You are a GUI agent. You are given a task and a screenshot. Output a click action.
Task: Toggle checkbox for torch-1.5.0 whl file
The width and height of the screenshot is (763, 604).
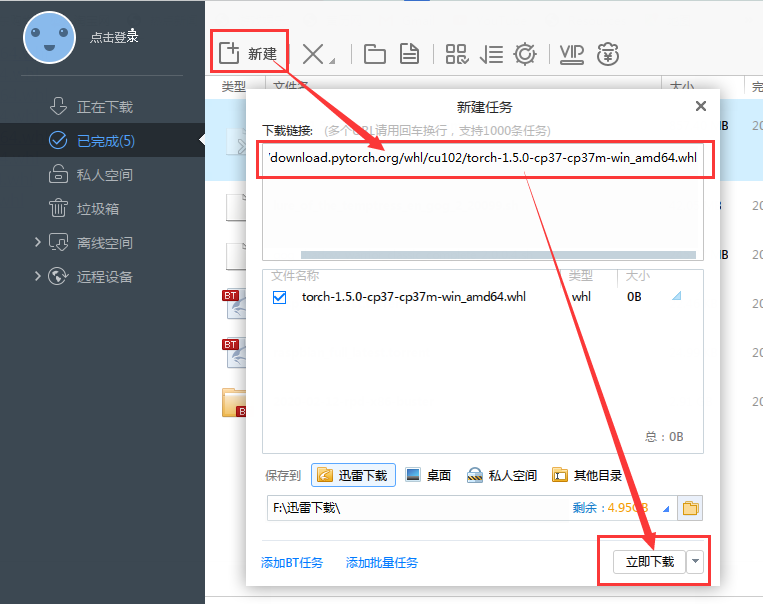point(279,297)
